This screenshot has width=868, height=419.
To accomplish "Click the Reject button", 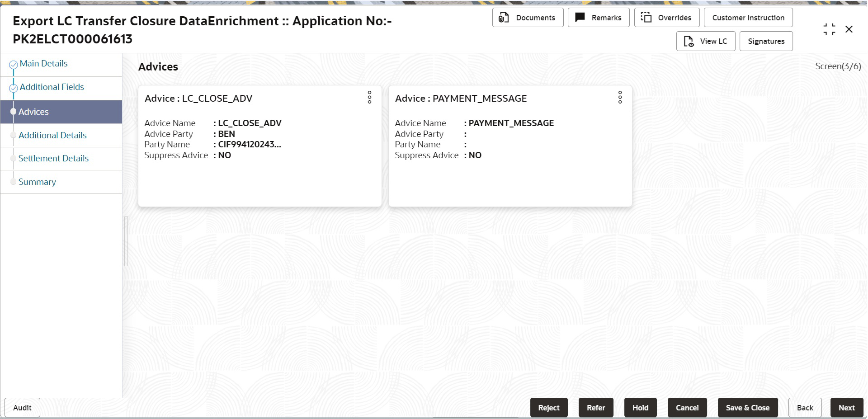I will click(x=549, y=408).
